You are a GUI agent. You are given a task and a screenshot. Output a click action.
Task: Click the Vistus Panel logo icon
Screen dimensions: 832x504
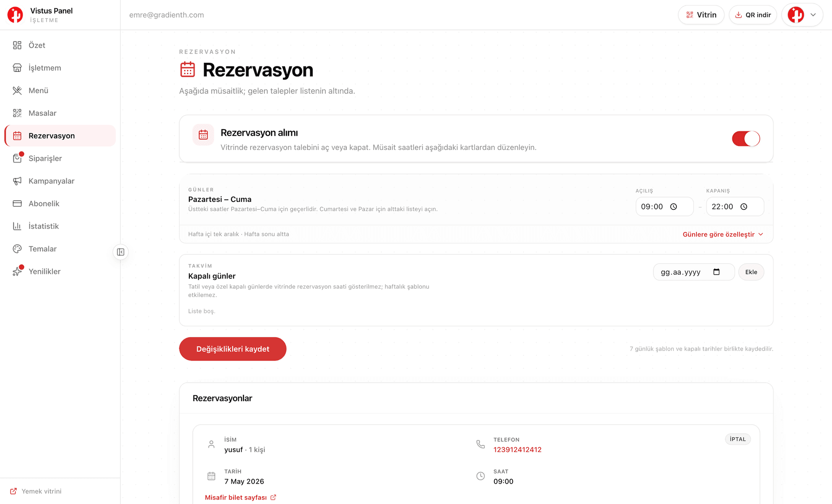15,15
